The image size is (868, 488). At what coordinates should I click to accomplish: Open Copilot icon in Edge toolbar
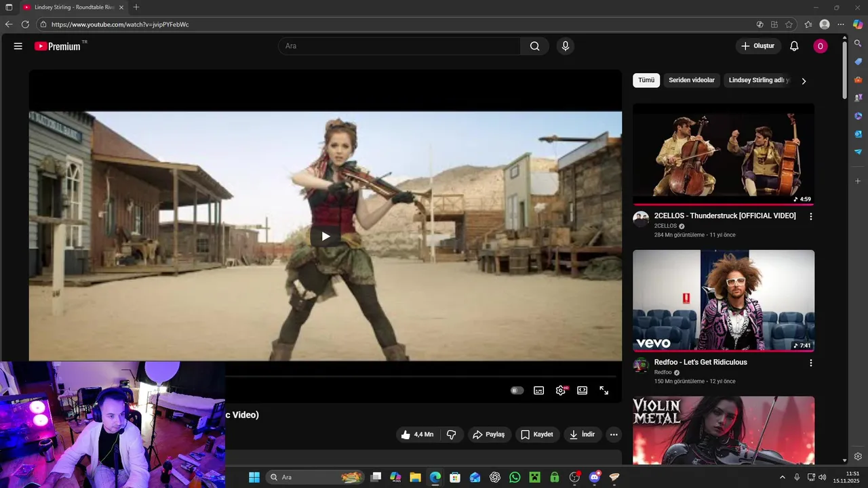coord(858,24)
